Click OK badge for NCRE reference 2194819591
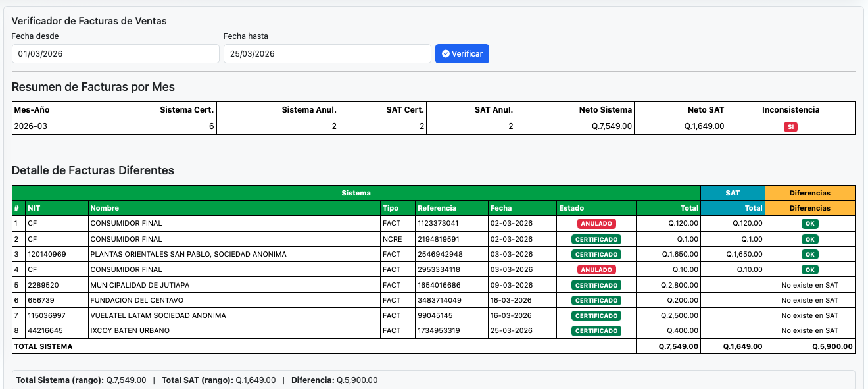868x389 pixels. click(x=810, y=239)
